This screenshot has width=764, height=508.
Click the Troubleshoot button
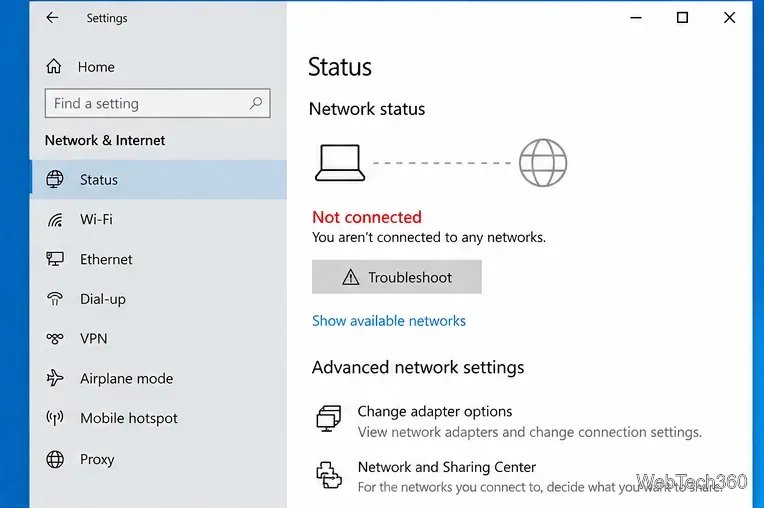[x=397, y=277]
